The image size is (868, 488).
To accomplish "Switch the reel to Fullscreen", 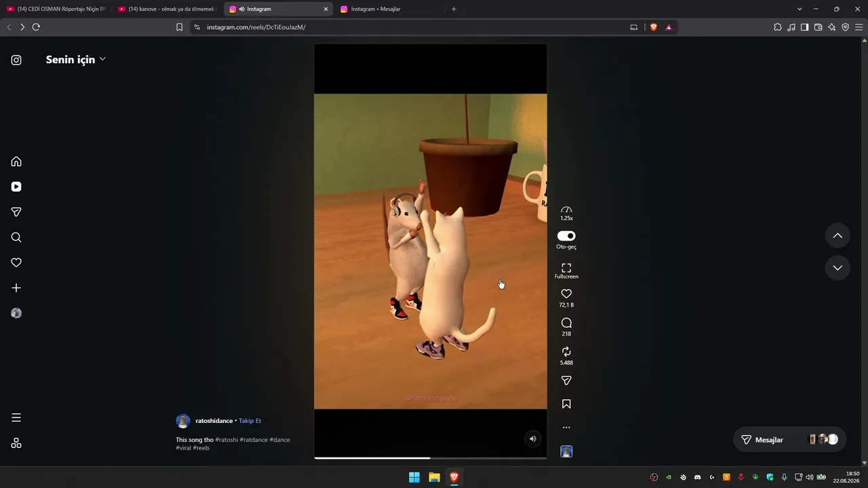I will point(566,270).
